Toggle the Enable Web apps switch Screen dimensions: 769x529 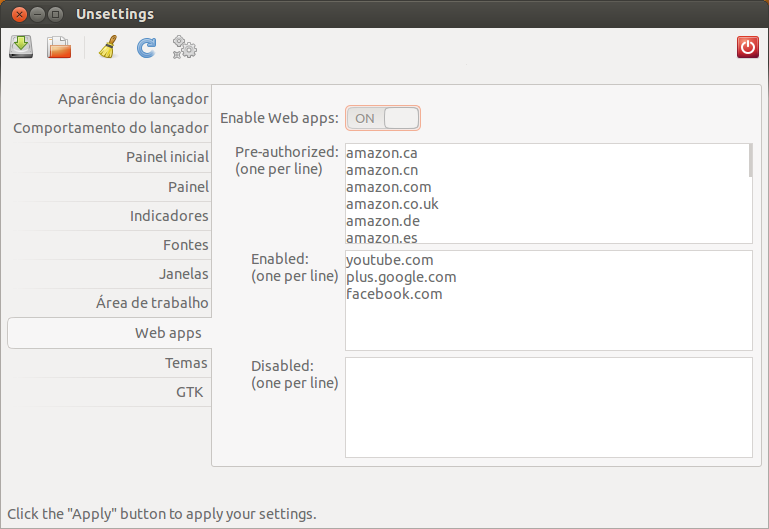[383, 118]
